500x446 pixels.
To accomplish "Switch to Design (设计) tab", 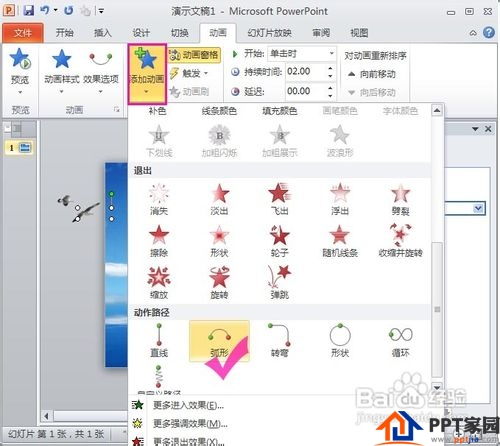I will pyautogui.click(x=141, y=33).
